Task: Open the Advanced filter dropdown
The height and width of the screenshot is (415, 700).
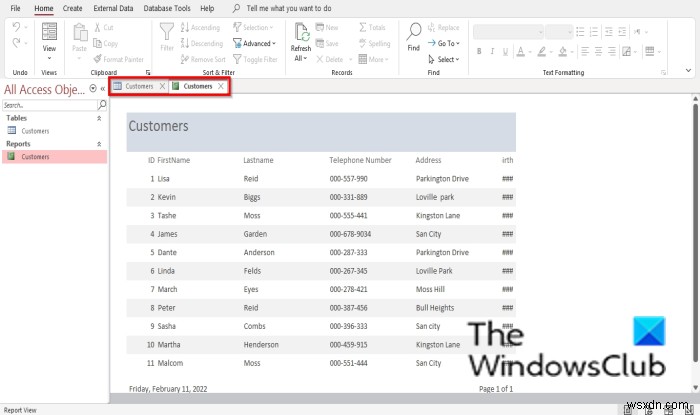Action: [257, 43]
